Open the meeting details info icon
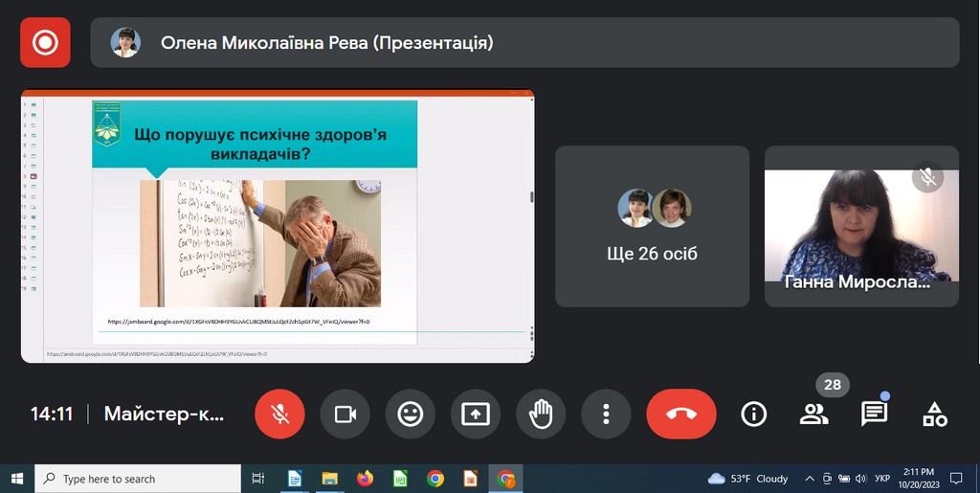 pos(754,414)
